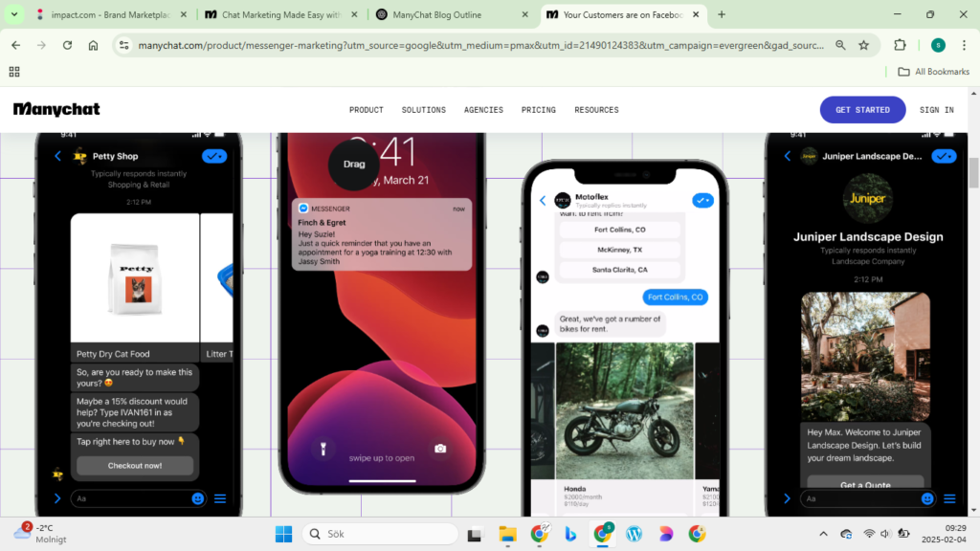Open the SOLUTIONS menu
This screenshot has height=551, width=980.
point(424,110)
